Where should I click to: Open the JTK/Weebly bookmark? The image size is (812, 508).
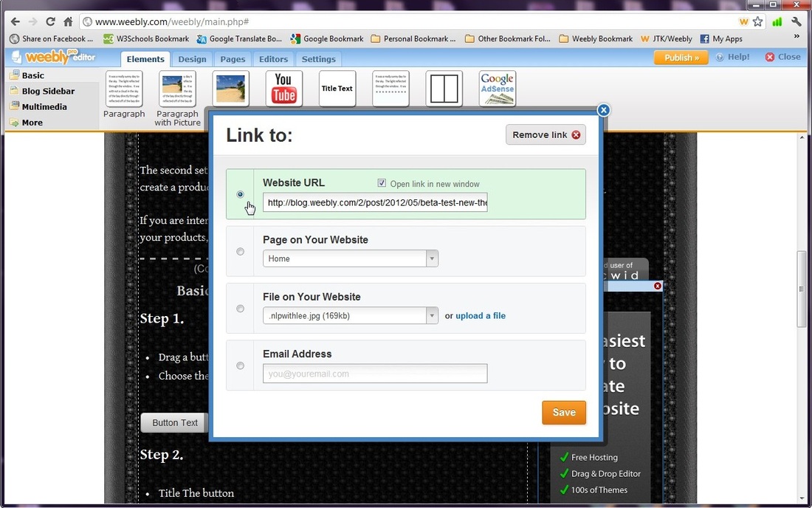tap(667, 39)
